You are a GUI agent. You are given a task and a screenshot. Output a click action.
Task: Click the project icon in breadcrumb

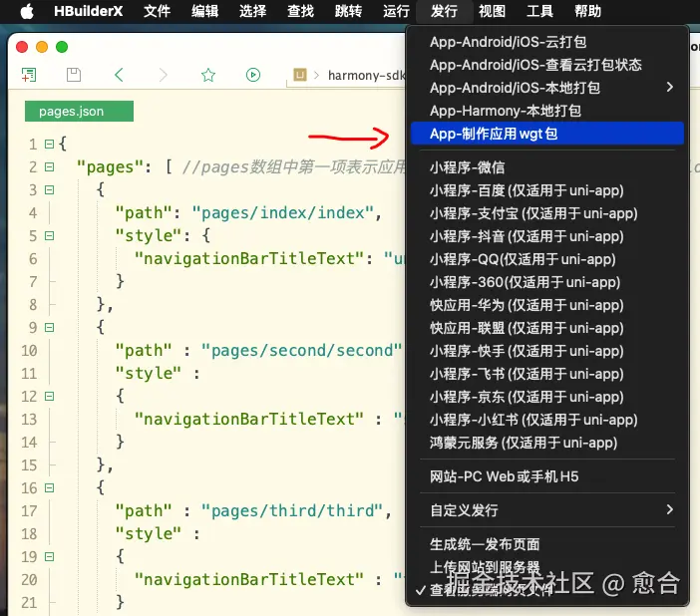click(x=300, y=75)
